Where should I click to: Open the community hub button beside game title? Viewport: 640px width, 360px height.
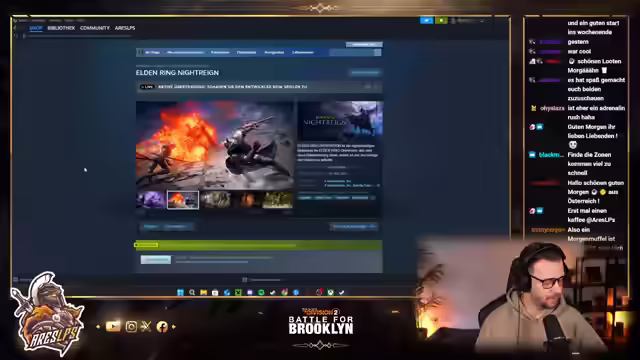(x=365, y=73)
